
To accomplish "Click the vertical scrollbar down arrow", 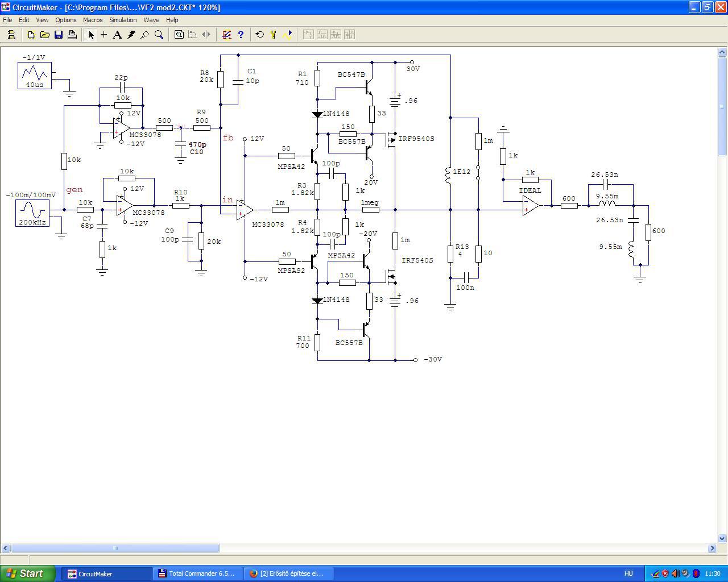I will point(722,539).
